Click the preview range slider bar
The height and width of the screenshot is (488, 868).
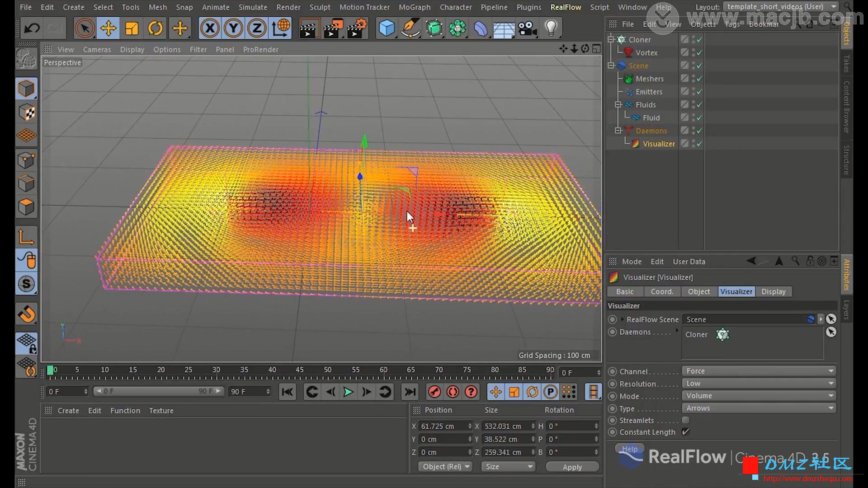(158, 391)
